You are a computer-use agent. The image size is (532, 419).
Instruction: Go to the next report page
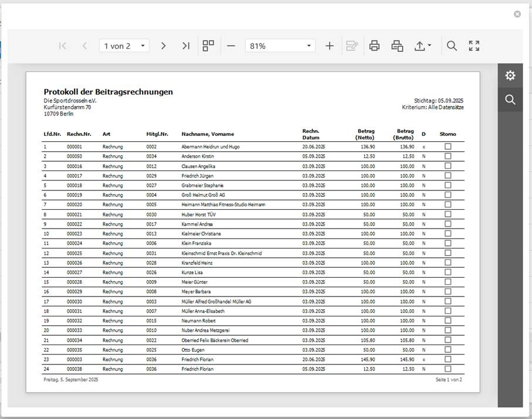[164, 46]
